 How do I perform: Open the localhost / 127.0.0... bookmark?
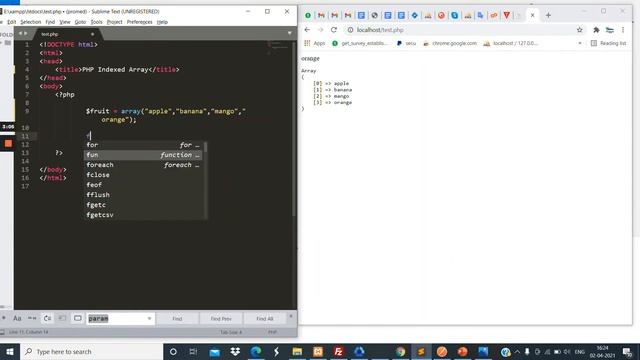click(510, 43)
